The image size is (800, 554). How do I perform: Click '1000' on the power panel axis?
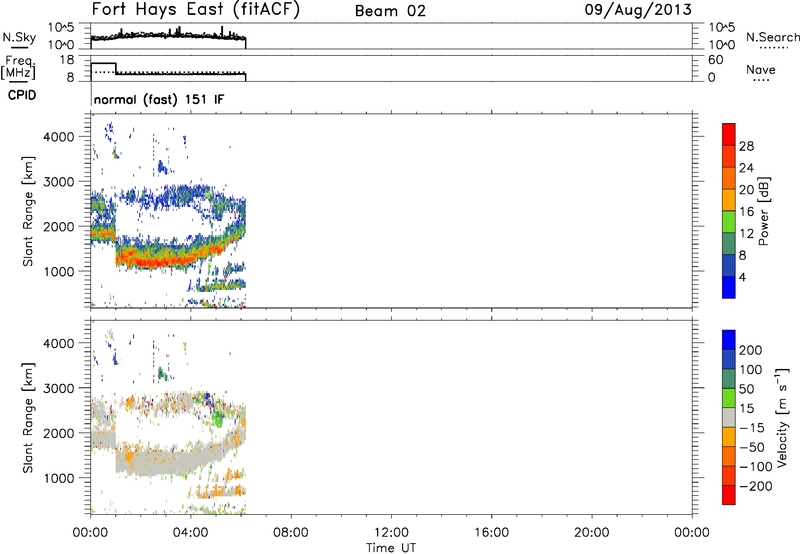[58, 271]
